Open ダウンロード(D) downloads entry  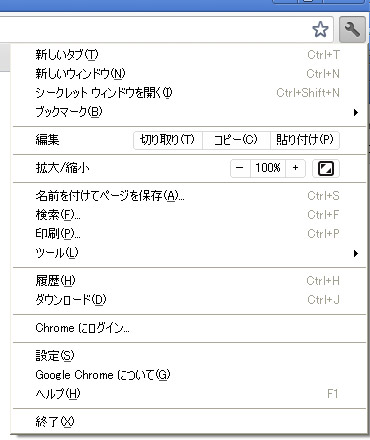click(189, 300)
